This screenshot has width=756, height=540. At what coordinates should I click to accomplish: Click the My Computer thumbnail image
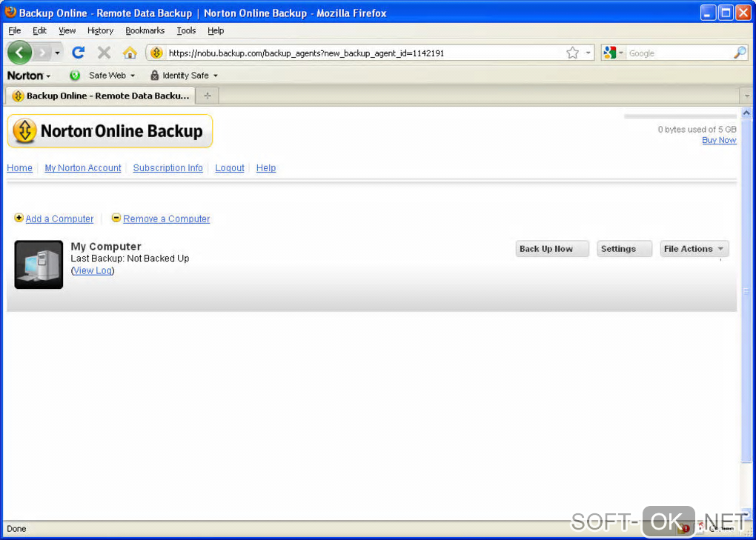39,264
